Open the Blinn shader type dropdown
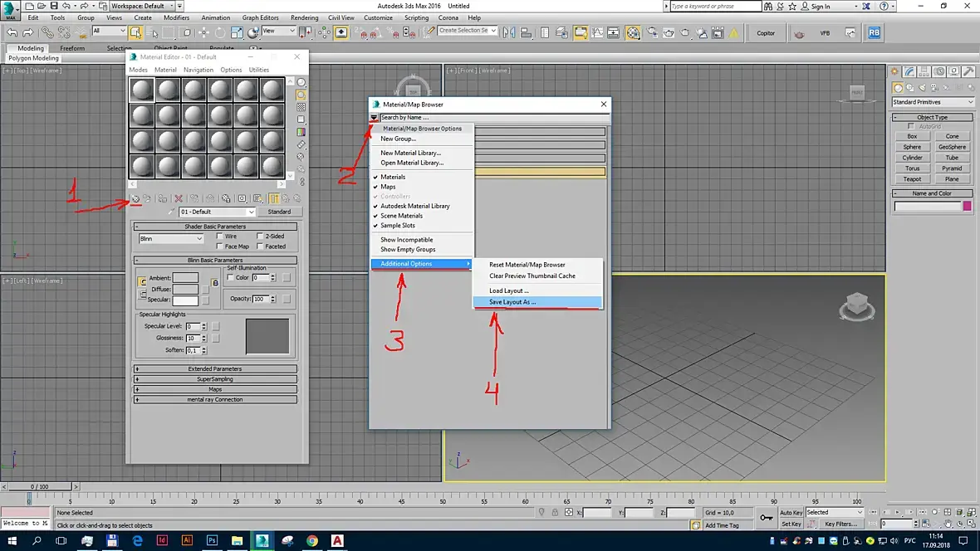980x551 pixels. tap(171, 239)
